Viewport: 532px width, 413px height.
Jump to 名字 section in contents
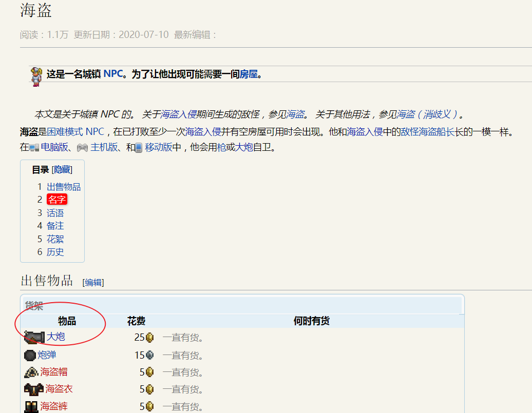tap(57, 200)
